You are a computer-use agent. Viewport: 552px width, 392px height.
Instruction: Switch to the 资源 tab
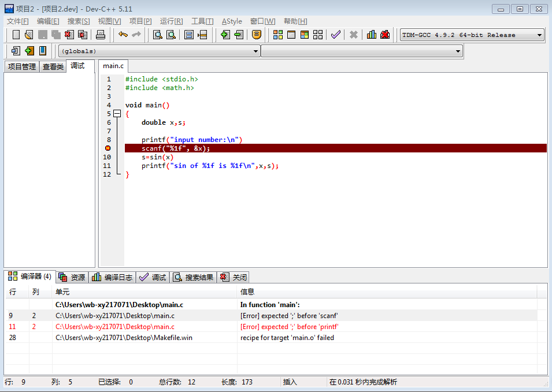(72, 277)
